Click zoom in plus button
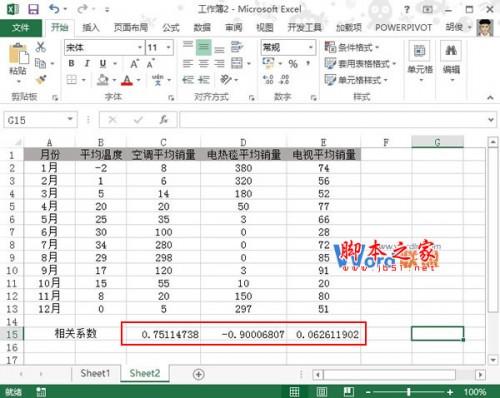The width and height of the screenshot is (500, 398). [x=450, y=392]
